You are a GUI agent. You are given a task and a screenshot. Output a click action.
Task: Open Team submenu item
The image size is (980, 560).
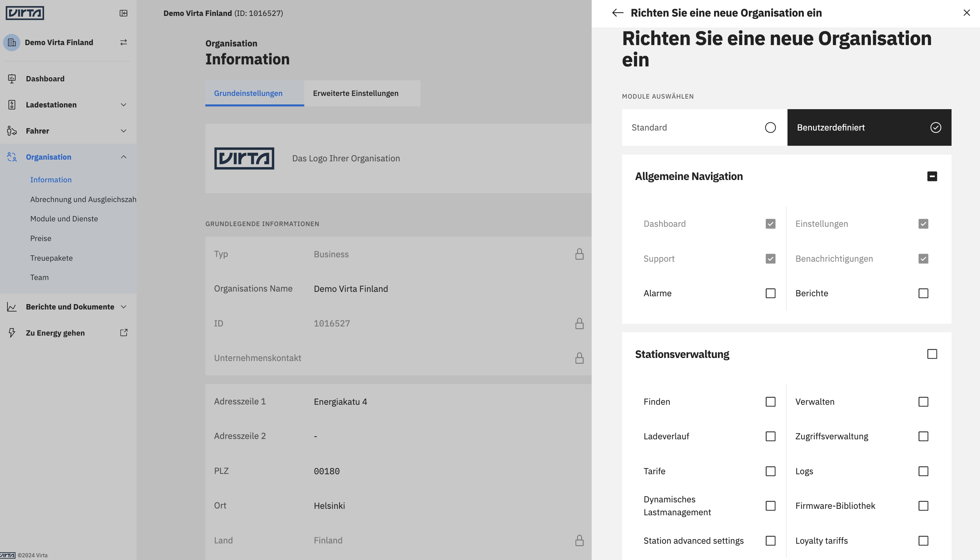coord(39,277)
